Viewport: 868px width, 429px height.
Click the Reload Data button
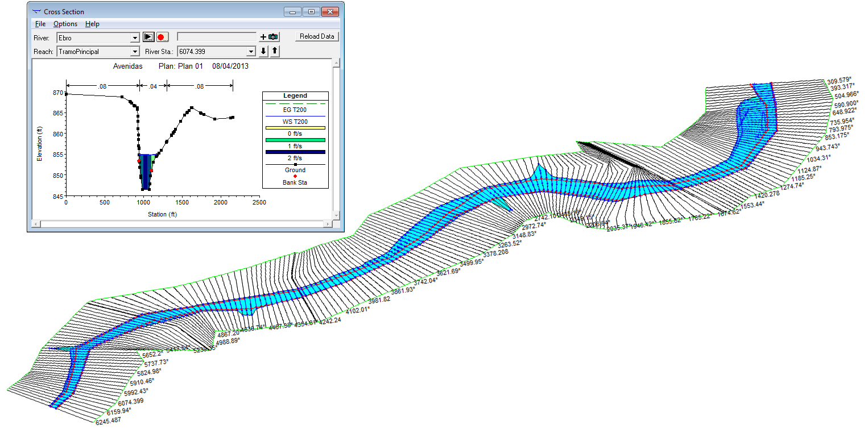[317, 36]
